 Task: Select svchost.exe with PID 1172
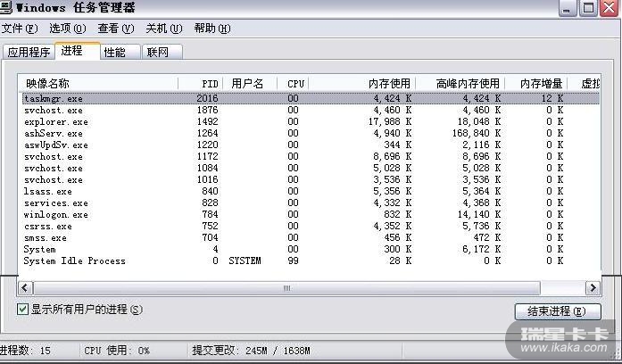(311, 156)
